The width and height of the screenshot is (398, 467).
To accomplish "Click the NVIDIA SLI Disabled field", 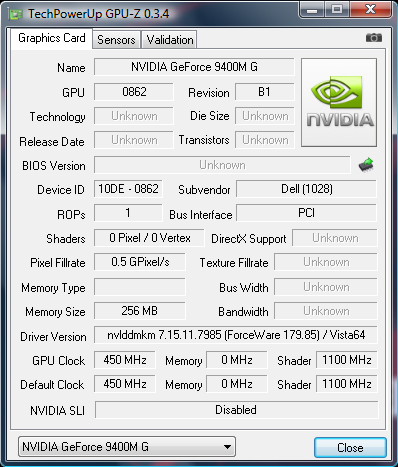I will (x=236, y=410).
